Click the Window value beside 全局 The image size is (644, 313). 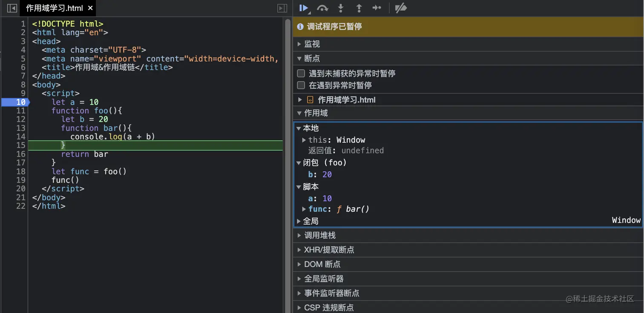tap(626, 220)
